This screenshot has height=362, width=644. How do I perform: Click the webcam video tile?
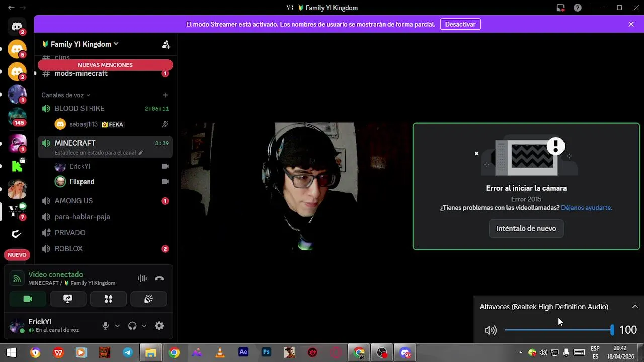tap(294, 187)
